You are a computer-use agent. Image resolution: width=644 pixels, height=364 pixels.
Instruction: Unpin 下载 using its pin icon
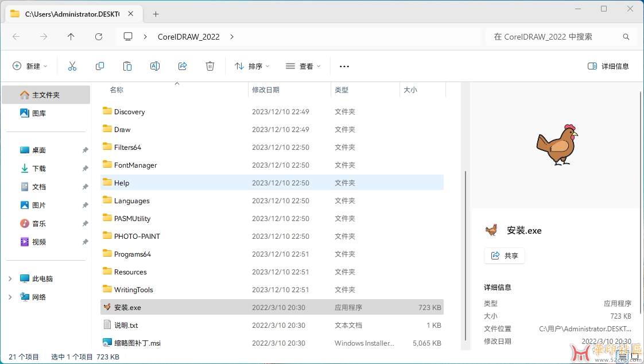tap(85, 168)
